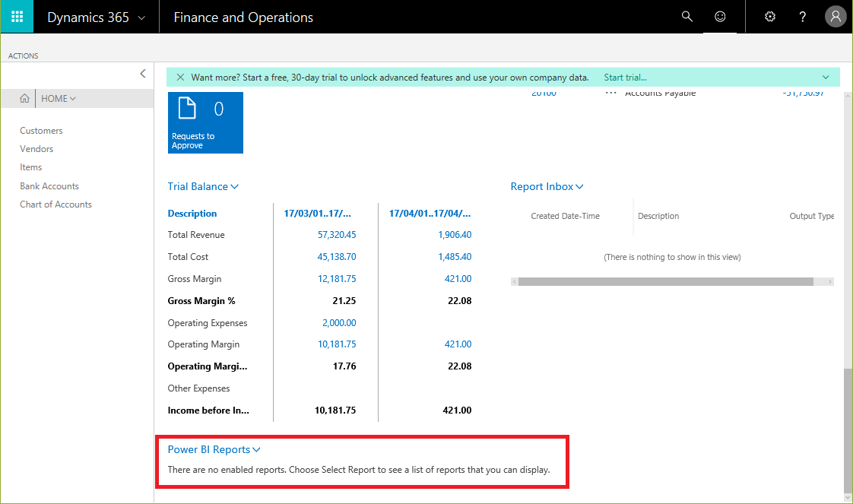Click the Report Inbox horizontal scrollbar

click(666, 281)
